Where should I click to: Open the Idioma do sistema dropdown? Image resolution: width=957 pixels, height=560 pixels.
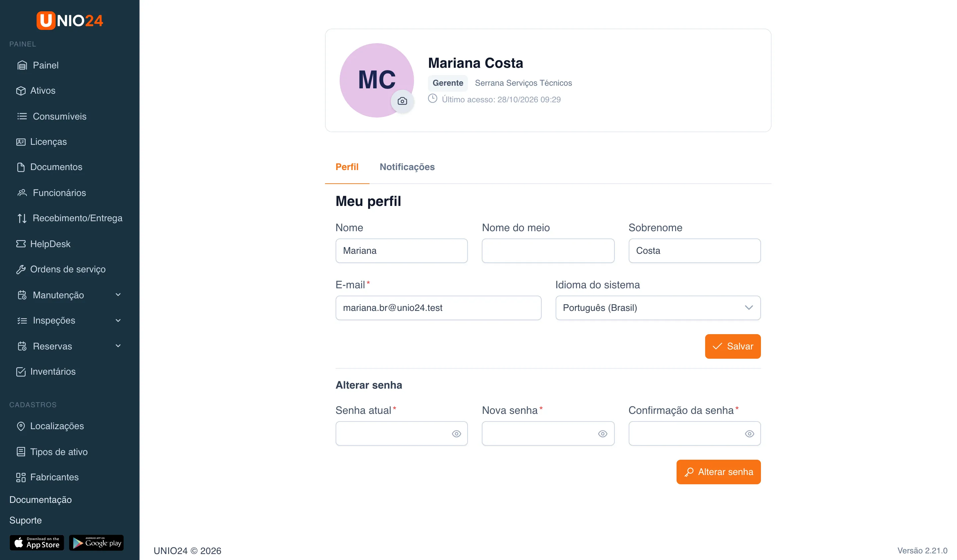[x=658, y=308]
